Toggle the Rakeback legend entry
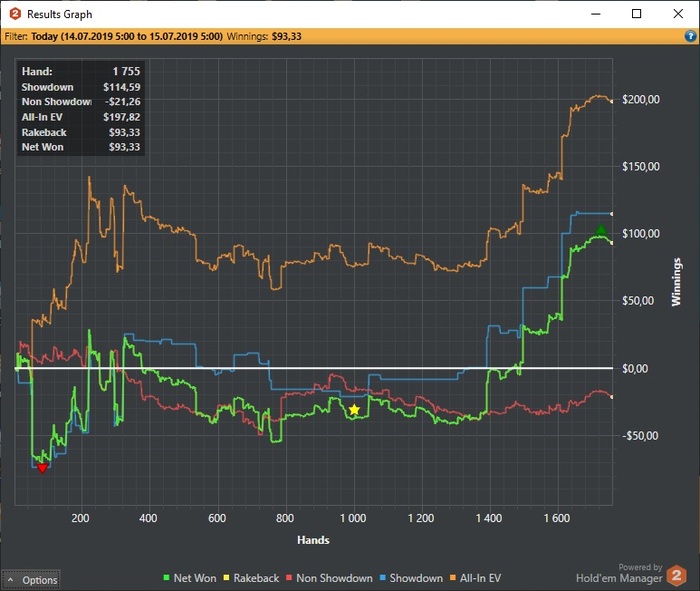 click(251, 578)
